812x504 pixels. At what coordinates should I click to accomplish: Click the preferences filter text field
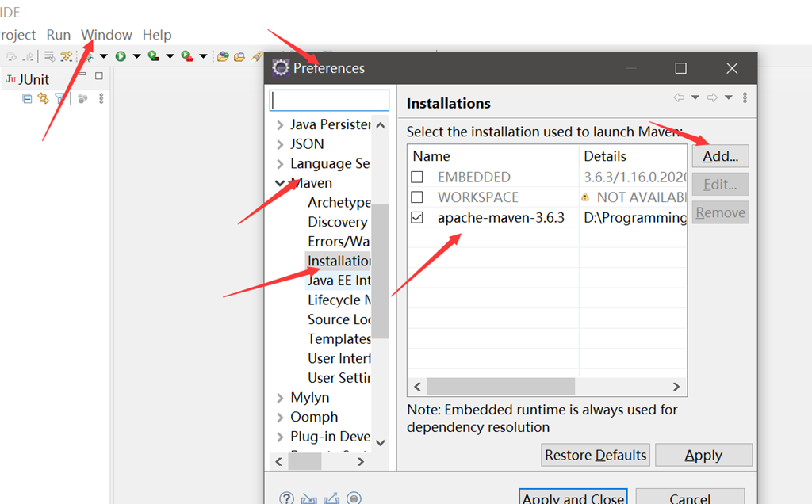(x=329, y=100)
